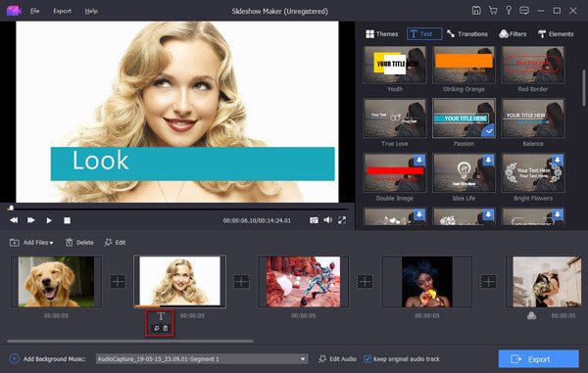Mute the preview volume speaker icon
588x373 pixels.
tap(327, 220)
